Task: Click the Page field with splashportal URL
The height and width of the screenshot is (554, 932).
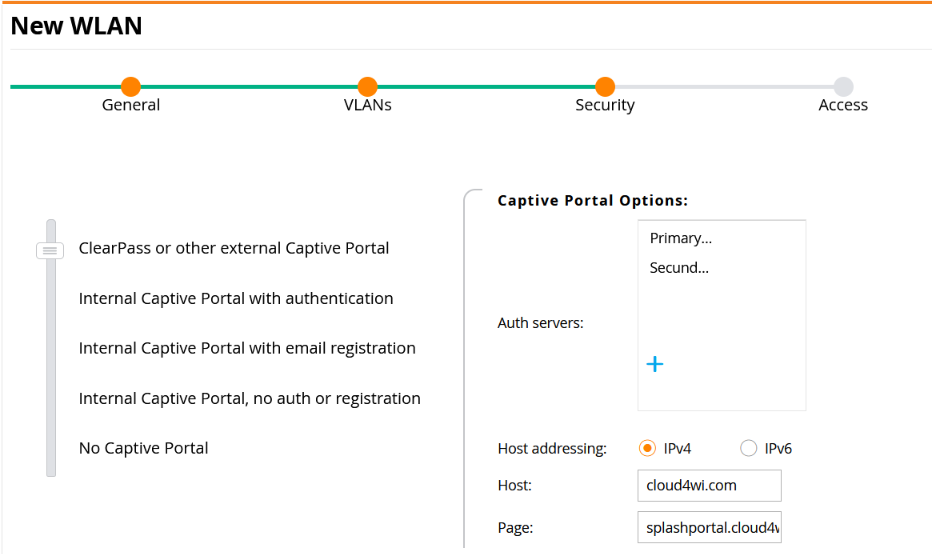Action: point(709,527)
